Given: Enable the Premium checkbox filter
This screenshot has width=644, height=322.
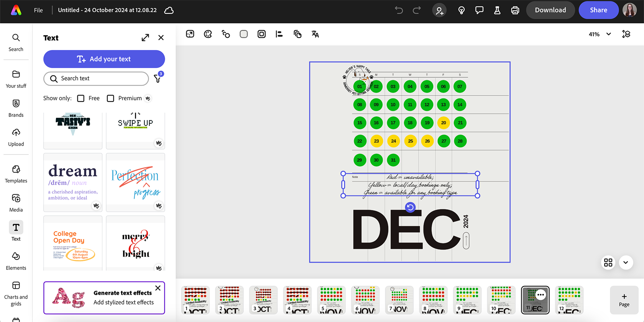Looking at the screenshot, I should click(110, 99).
